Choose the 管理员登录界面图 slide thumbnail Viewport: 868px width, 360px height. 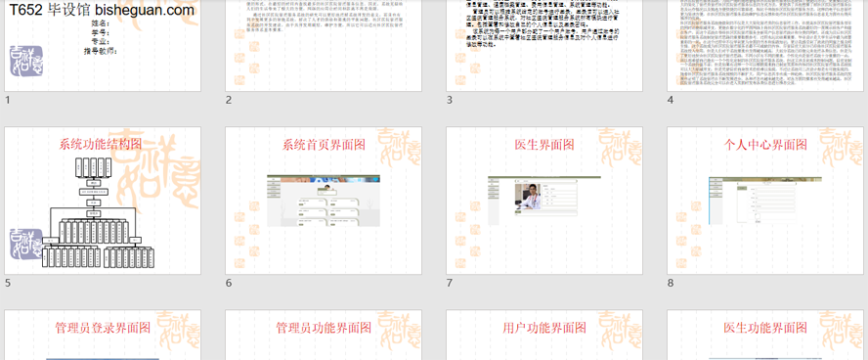[103, 336]
